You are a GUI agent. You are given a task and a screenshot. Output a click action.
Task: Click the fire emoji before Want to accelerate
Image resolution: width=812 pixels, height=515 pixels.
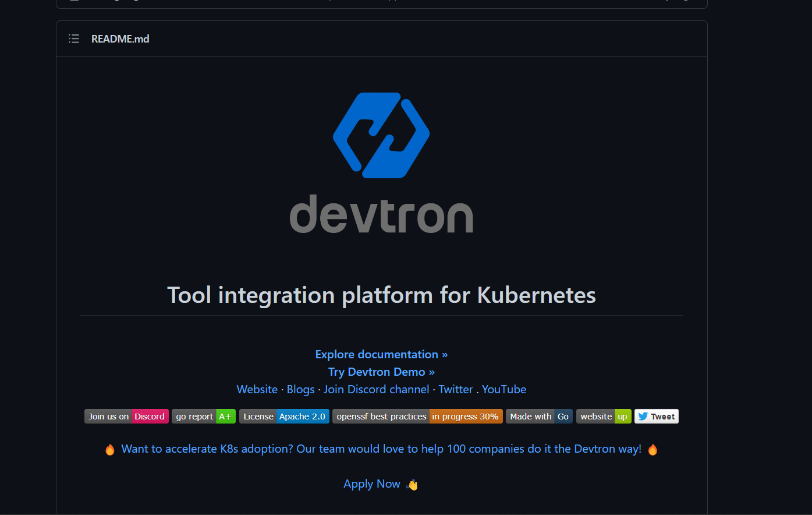110,450
